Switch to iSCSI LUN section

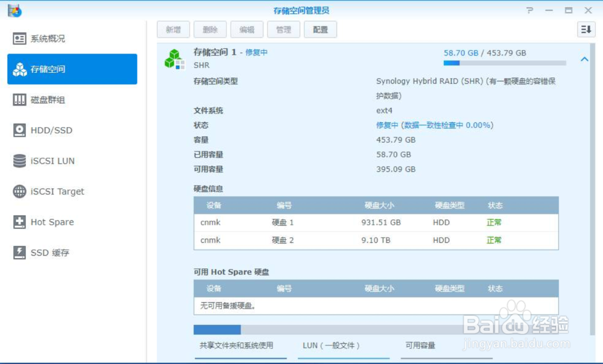pyautogui.click(x=72, y=161)
